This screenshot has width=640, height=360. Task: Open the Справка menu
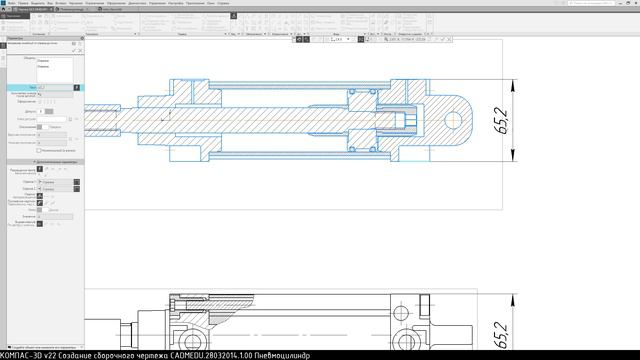click(223, 3)
